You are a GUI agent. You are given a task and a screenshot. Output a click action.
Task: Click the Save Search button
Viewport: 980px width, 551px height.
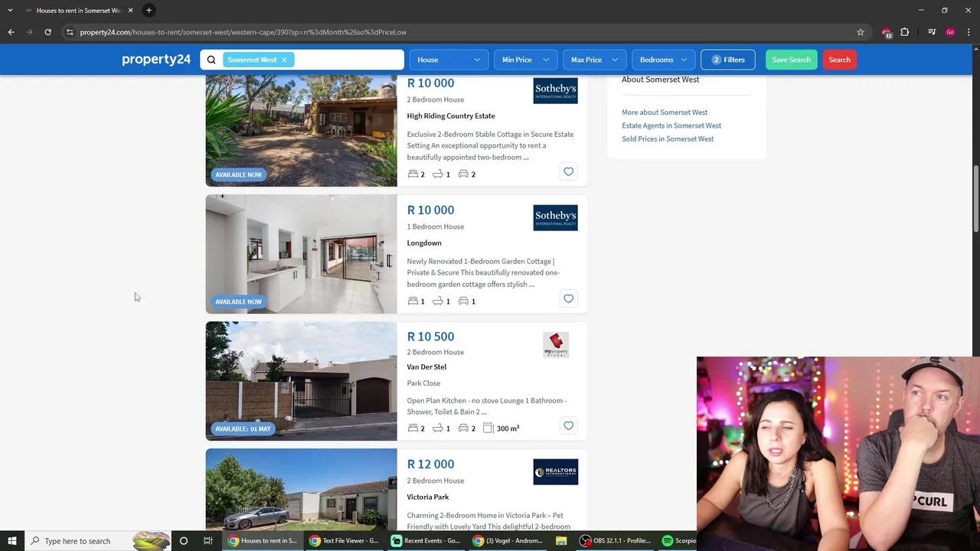(791, 60)
